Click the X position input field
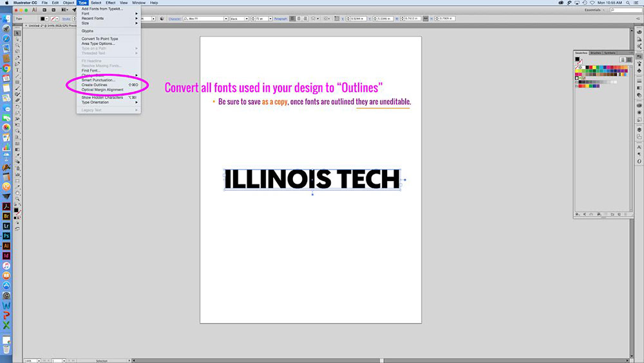This screenshot has width=644, height=363. click(359, 19)
